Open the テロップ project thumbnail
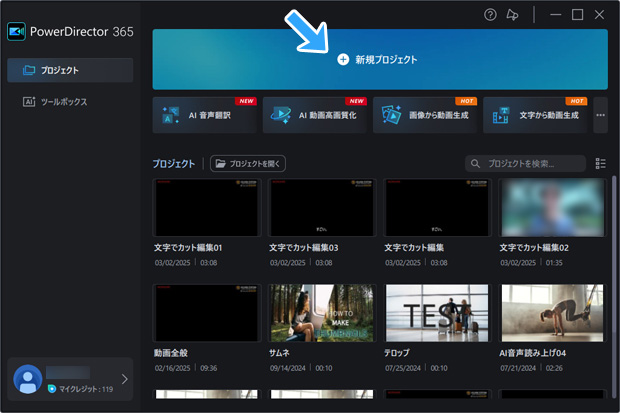 [437, 313]
